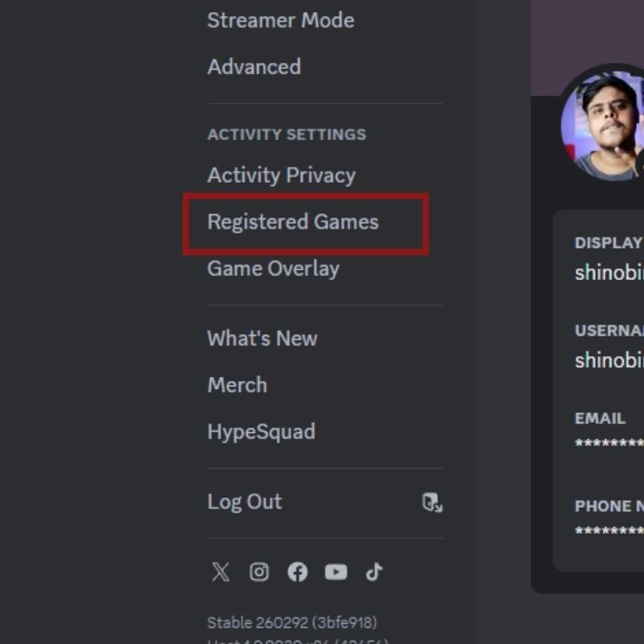Open Discord's X (Twitter) social icon
This screenshot has width=644, height=644.
point(220,572)
